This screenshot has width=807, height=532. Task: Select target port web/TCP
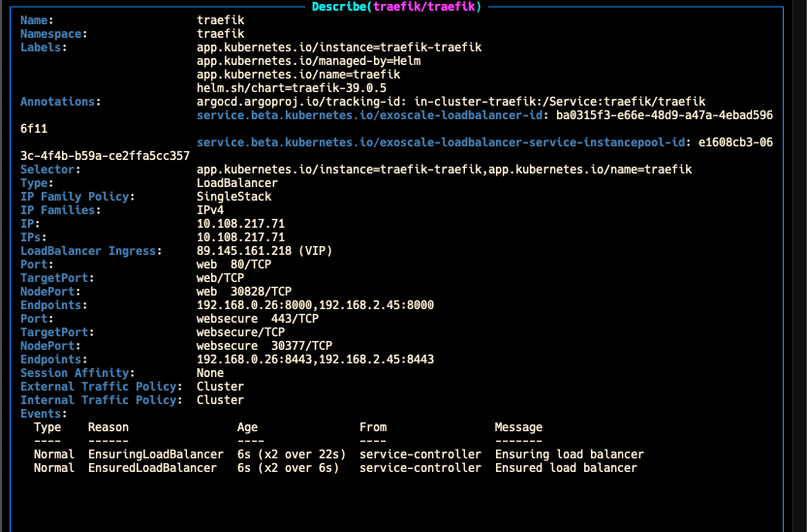coord(220,277)
